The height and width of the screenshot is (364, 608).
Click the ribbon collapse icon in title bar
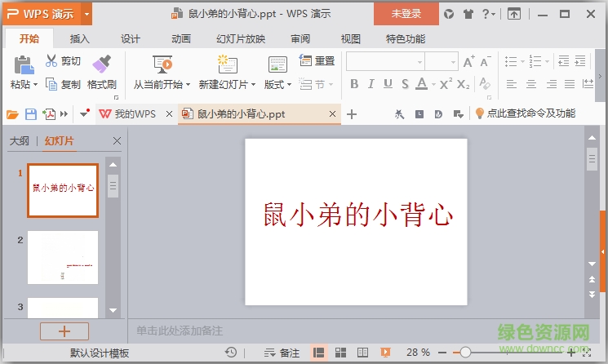pyautogui.click(x=514, y=15)
